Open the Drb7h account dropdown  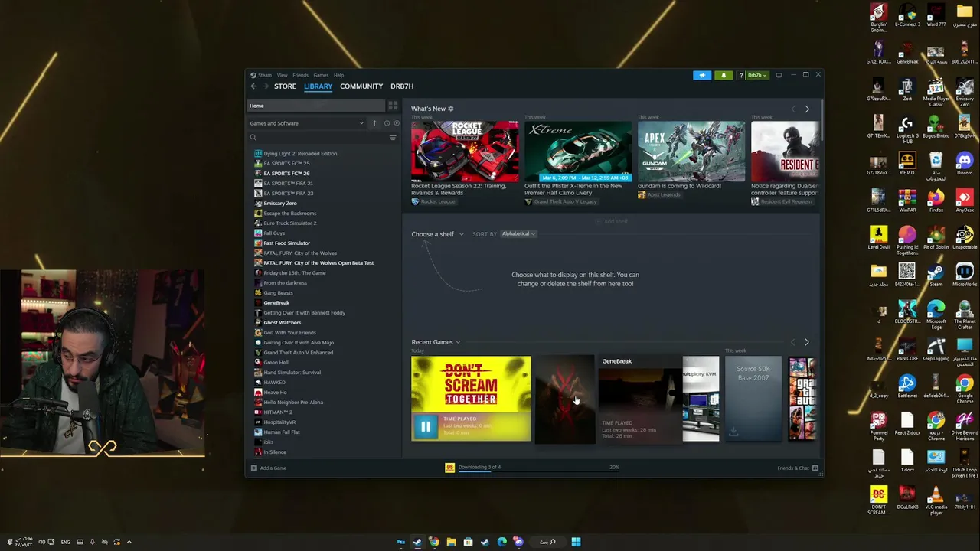pyautogui.click(x=757, y=75)
